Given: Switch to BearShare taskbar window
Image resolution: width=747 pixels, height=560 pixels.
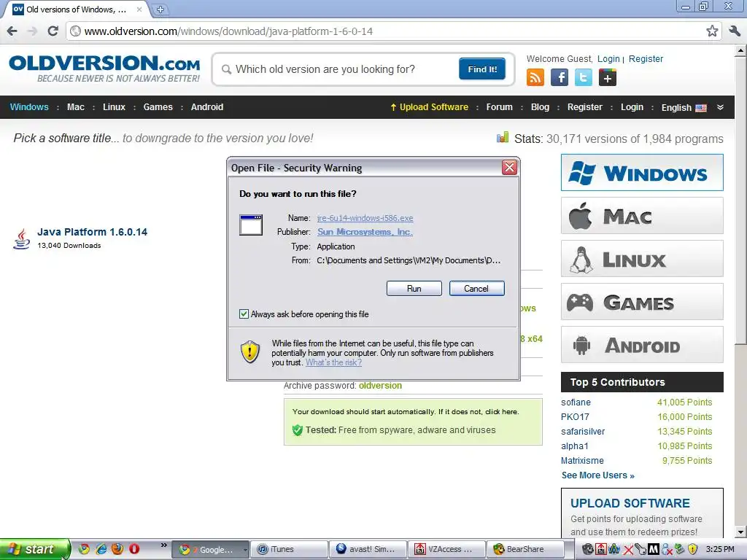Looking at the screenshot, I should pyautogui.click(x=525, y=549).
